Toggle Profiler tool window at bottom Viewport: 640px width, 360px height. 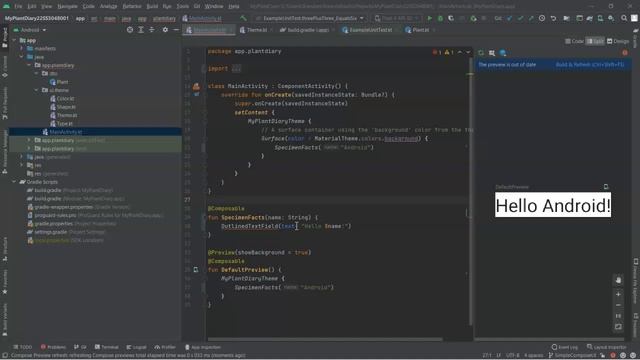[x=165, y=347]
